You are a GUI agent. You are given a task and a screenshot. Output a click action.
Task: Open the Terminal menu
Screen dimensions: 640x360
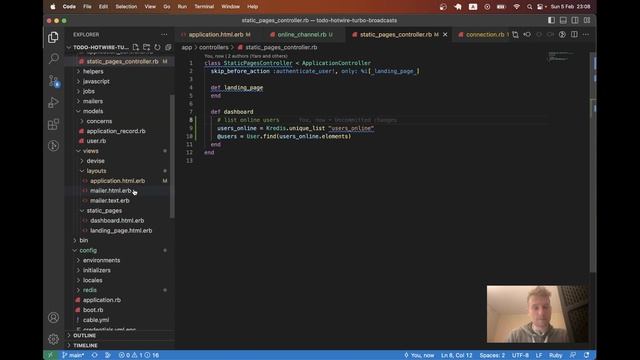click(x=204, y=7)
